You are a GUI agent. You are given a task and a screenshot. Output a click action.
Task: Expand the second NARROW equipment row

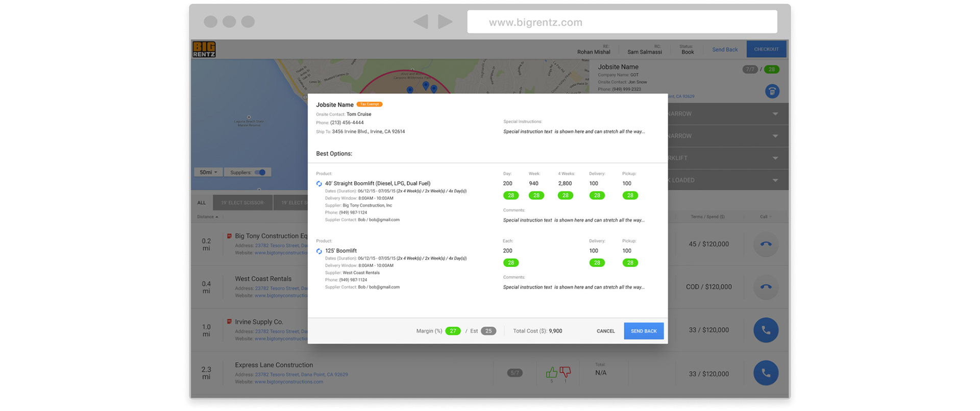728,136
